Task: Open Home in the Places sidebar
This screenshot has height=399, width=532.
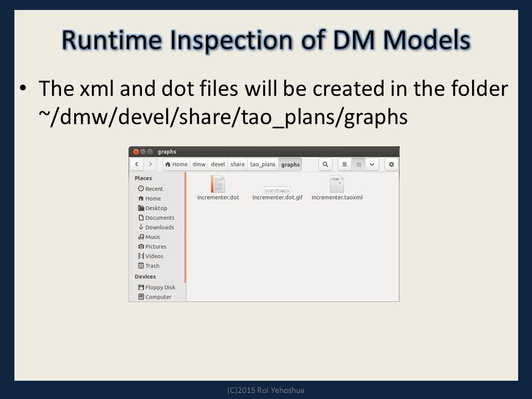Action: point(150,198)
